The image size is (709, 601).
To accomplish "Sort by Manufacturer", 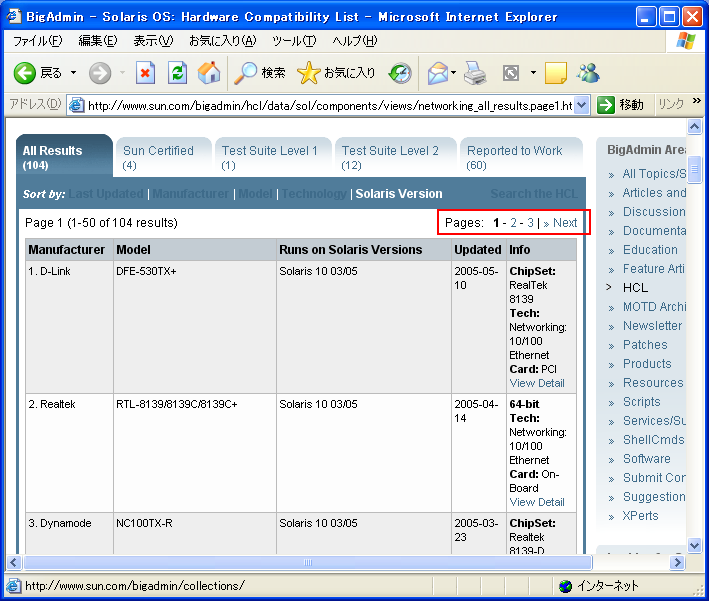I will click(x=191, y=194).
